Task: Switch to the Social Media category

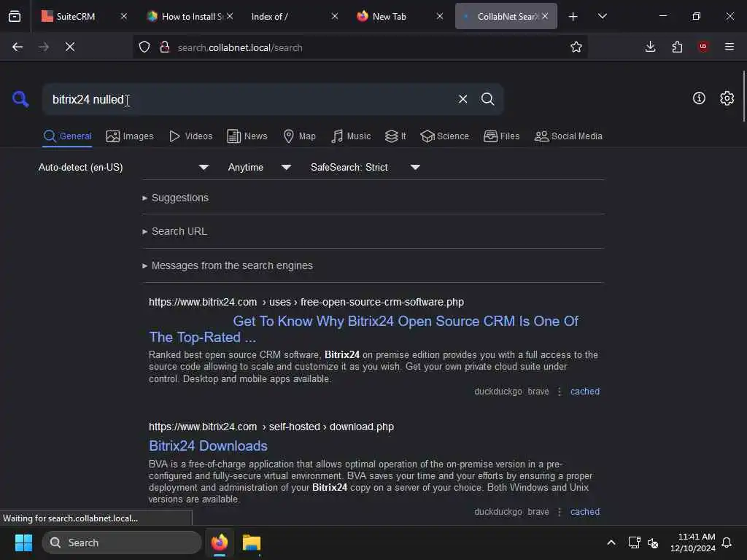Action: (x=568, y=136)
